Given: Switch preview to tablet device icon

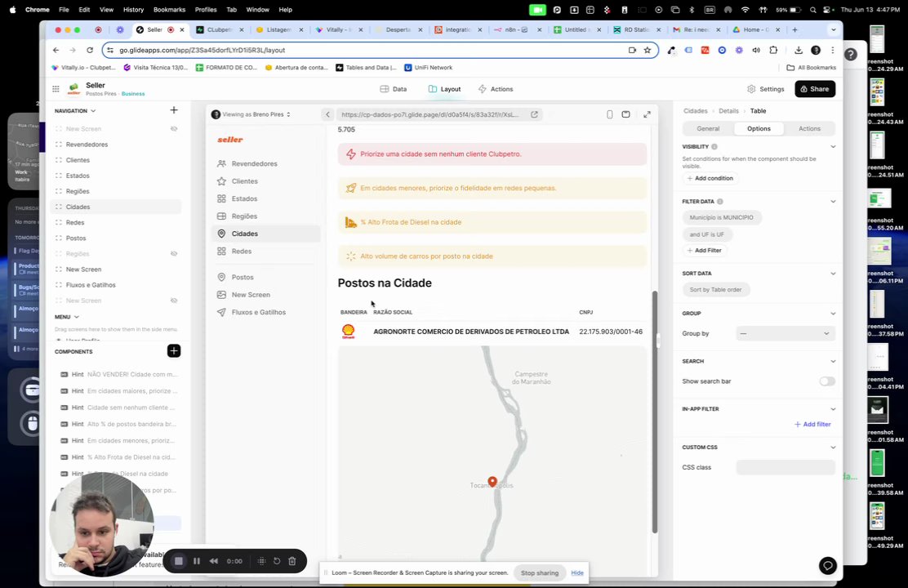Looking at the screenshot, I should coord(625,114).
